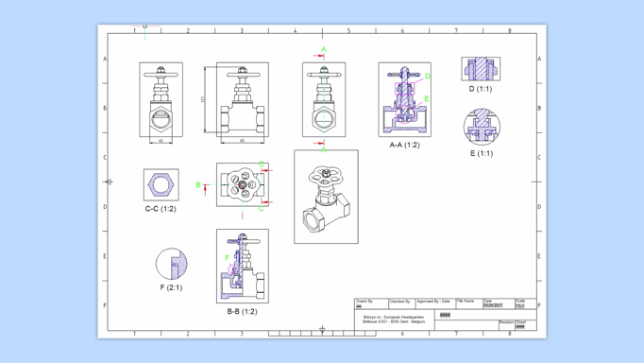This screenshot has height=363, width=644.
Task: Click the 42 dimension under front view
Action: click(x=161, y=141)
